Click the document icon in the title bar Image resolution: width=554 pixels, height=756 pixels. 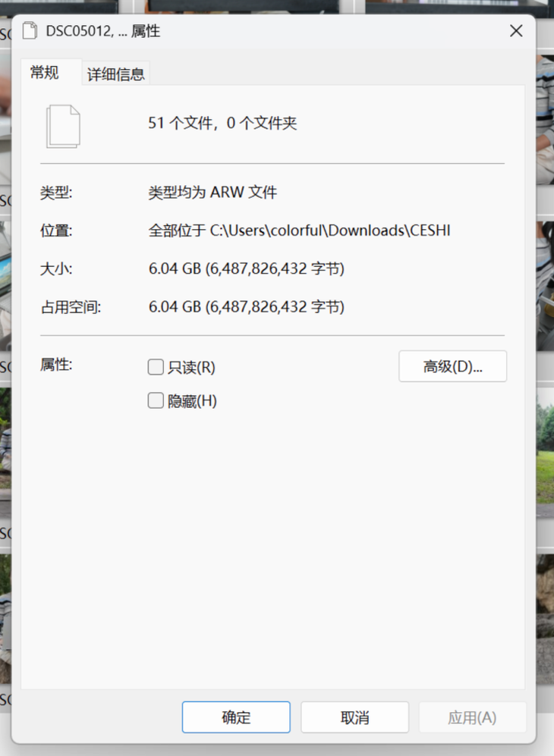pos(30,31)
